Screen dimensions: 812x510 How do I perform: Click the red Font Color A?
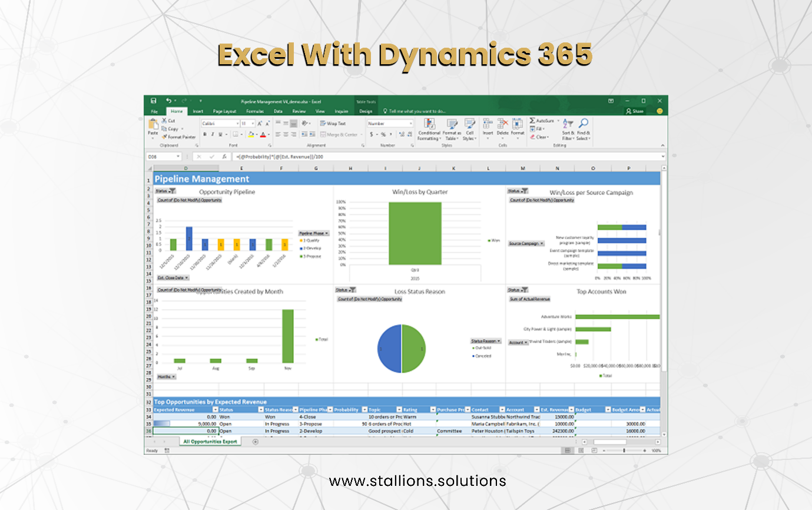[263, 134]
